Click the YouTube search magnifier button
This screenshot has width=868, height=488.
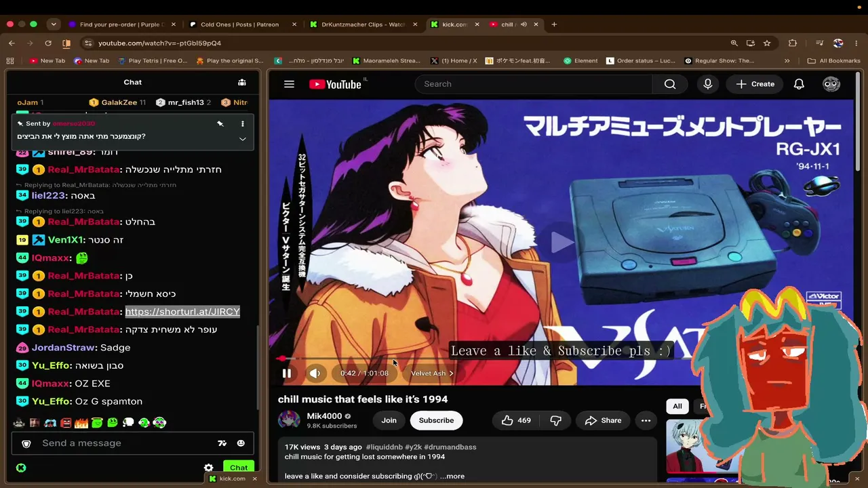coord(670,84)
